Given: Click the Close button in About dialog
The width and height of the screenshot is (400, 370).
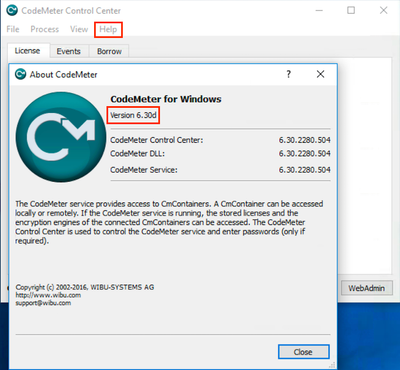Looking at the screenshot, I should (x=303, y=352).
